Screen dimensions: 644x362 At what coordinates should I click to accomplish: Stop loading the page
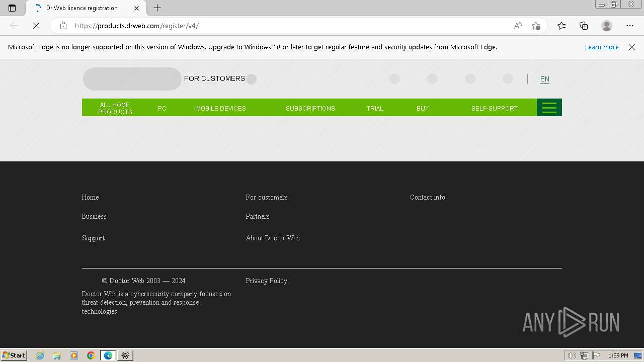pos(36,26)
